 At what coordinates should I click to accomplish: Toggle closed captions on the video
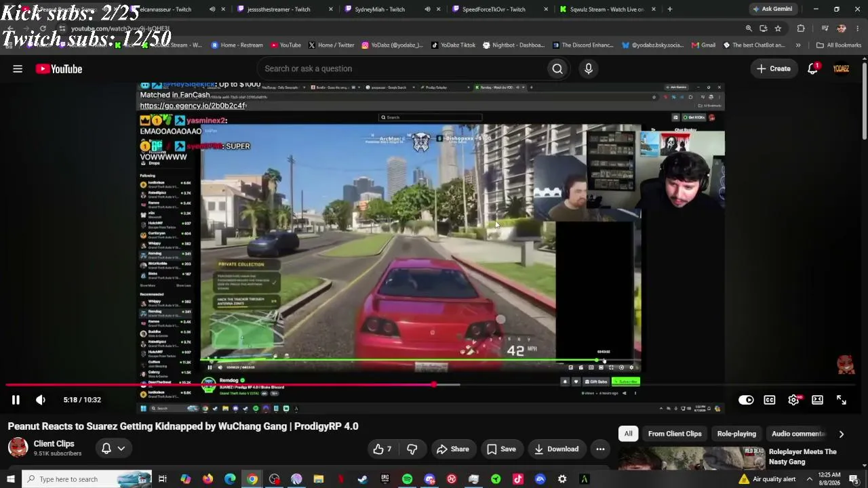(x=770, y=400)
